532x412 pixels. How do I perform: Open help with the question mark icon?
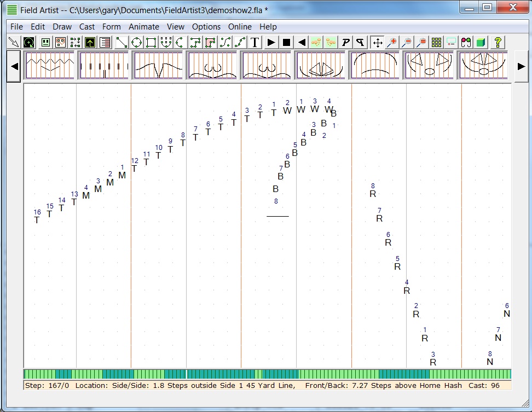[x=498, y=42]
